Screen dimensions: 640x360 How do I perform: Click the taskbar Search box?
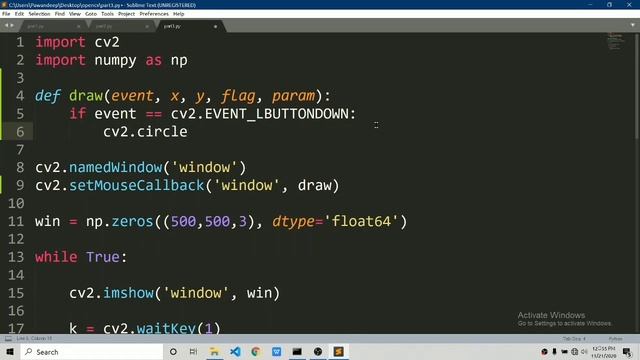(92, 352)
